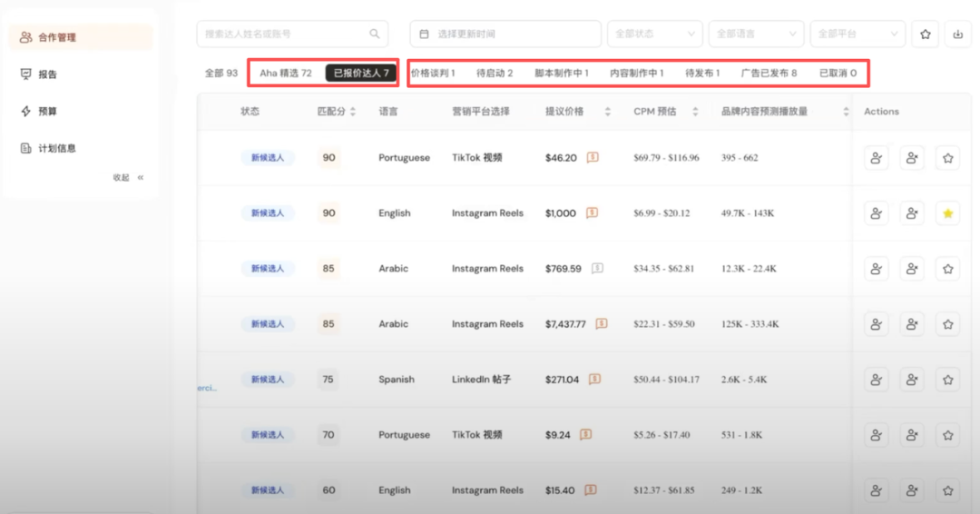Image resolution: width=980 pixels, height=514 pixels.
Task: Collapse the sidebar with 收起
Action: click(x=128, y=178)
